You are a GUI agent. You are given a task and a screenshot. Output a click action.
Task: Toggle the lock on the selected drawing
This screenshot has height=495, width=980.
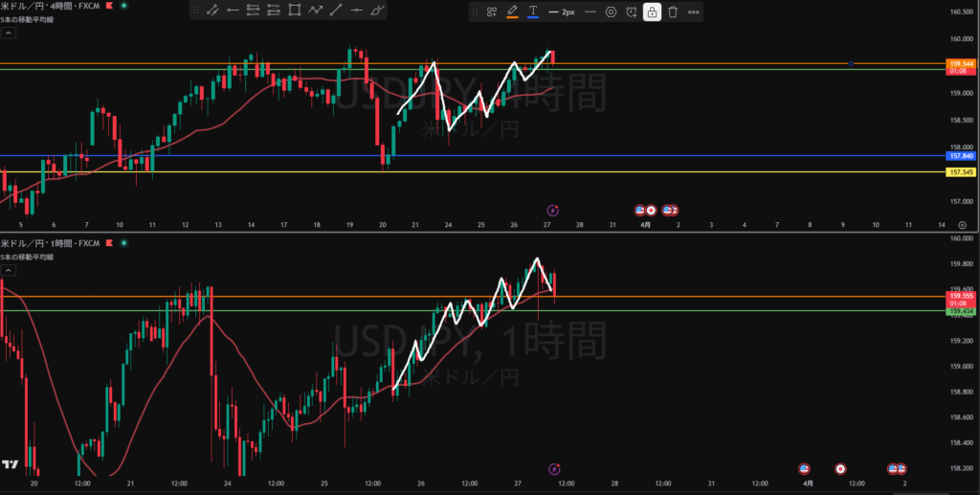coord(652,11)
